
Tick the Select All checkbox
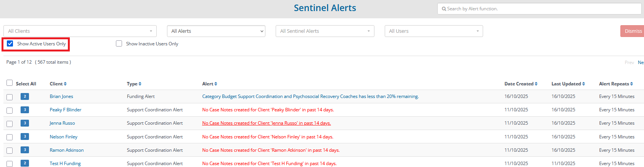coord(10,83)
